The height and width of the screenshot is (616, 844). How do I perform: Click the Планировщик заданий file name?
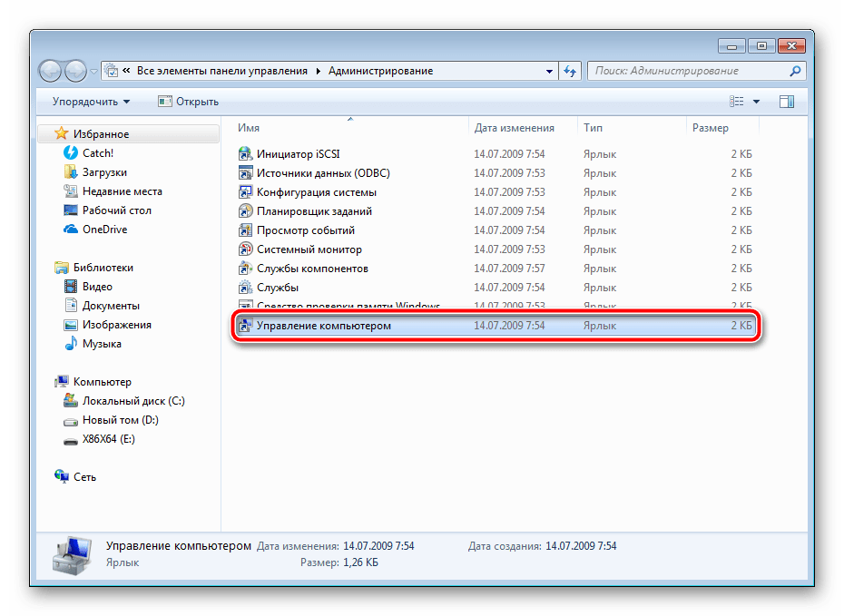(314, 210)
